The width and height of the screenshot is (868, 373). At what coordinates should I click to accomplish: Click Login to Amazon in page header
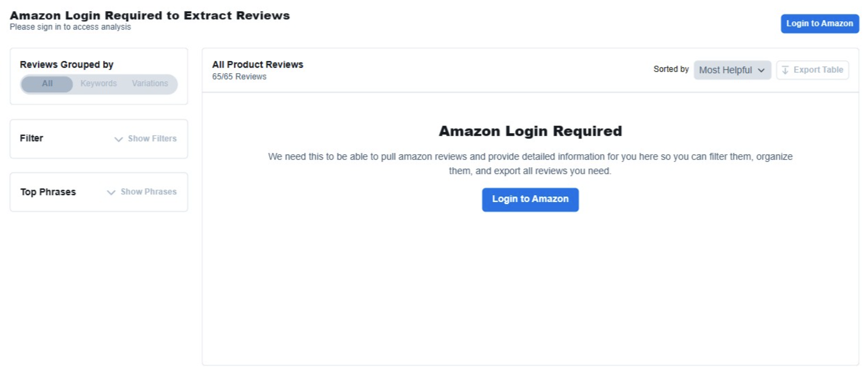click(x=819, y=24)
